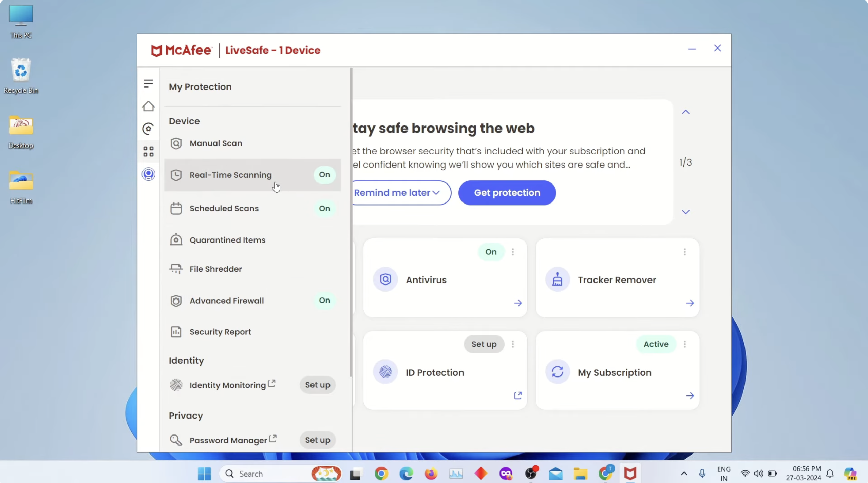
Task: Show next tip with down chevron
Action: (685, 212)
